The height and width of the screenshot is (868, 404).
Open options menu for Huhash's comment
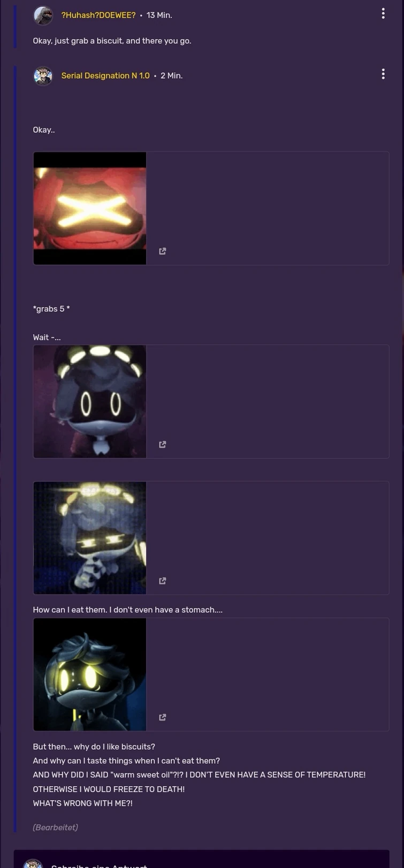pos(383,14)
